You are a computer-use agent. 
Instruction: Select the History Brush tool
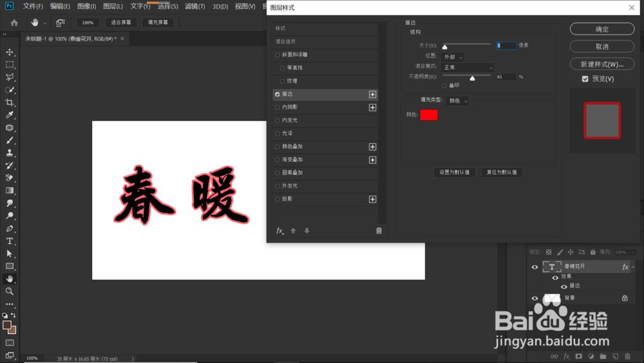[10, 166]
